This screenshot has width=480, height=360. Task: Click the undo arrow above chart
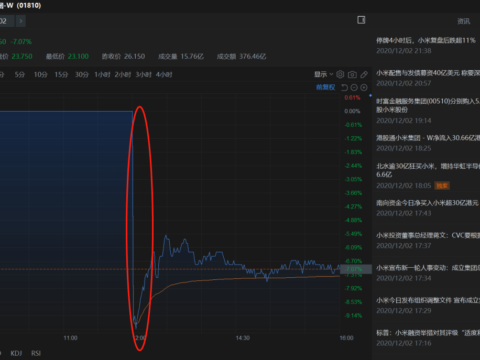tap(345, 87)
